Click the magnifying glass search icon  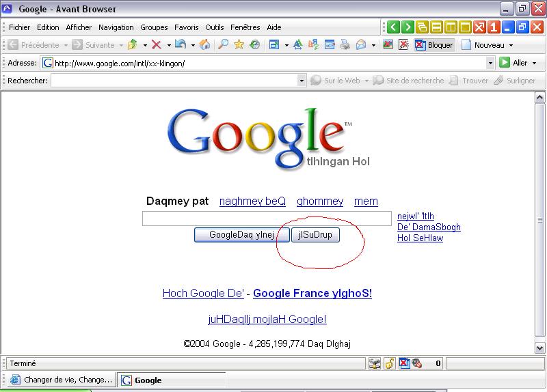(x=223, y=44)
